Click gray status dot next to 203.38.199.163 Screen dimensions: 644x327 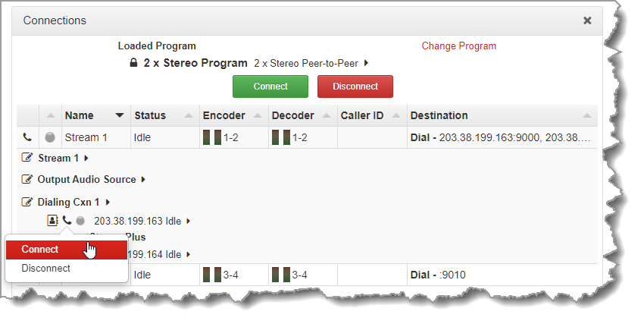[80, 221]
